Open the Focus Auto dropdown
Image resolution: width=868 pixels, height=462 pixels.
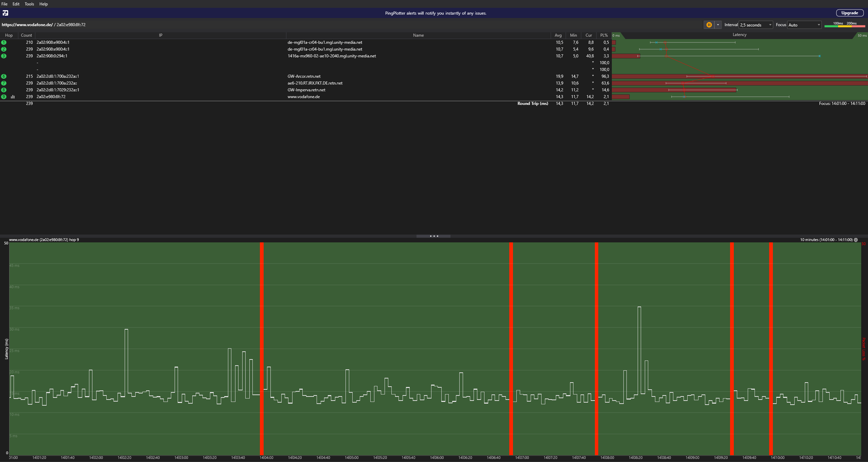tap(804, 25)
